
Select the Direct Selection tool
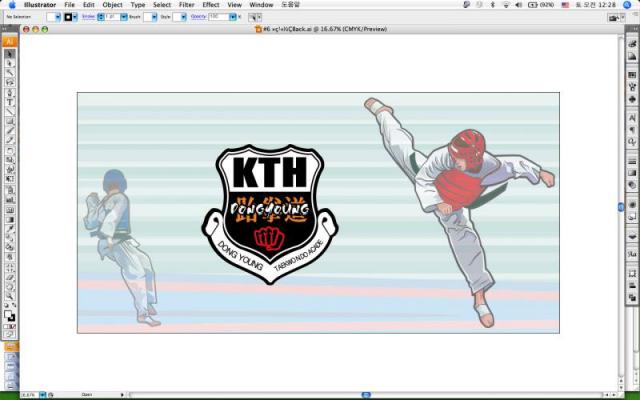coord(10,63)
